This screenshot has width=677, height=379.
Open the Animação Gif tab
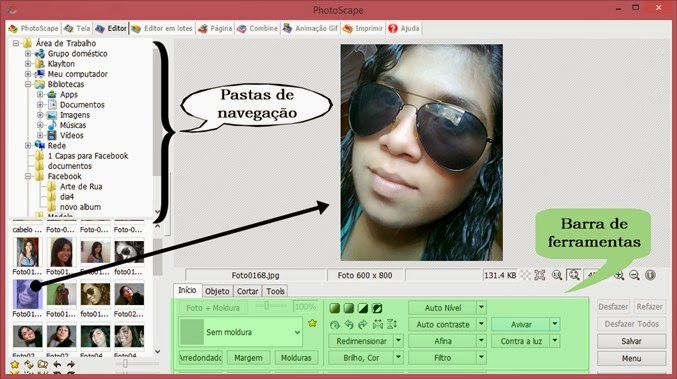(310, 28)
